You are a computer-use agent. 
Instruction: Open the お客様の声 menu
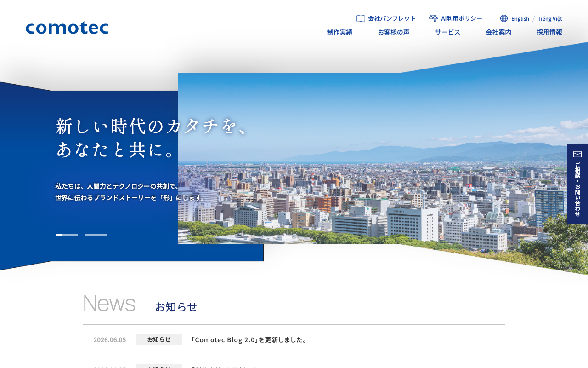(x=394, y=32)
